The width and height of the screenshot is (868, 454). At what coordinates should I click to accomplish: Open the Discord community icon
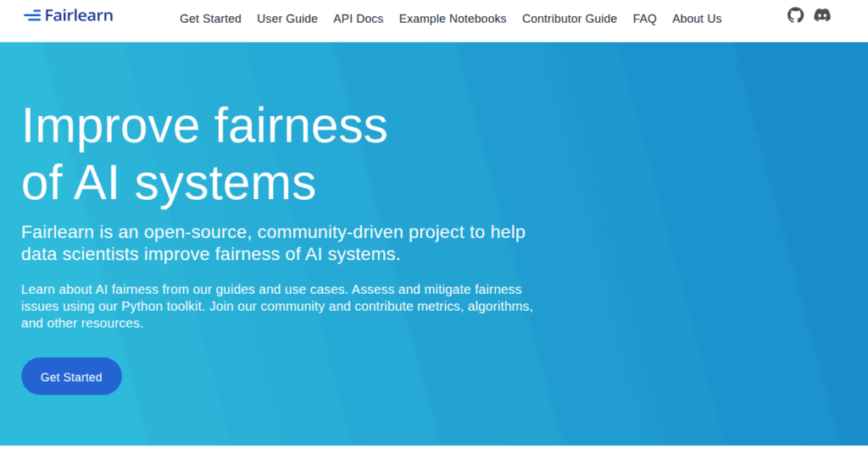tap(822, 15)
